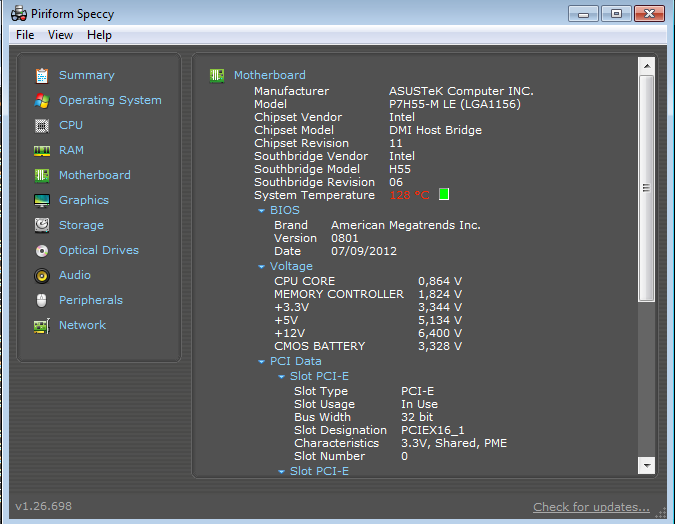The height and width of the screenshot is (524, 675).
Task: Click the Optical Drives disc icon
Action: (42, 251)
